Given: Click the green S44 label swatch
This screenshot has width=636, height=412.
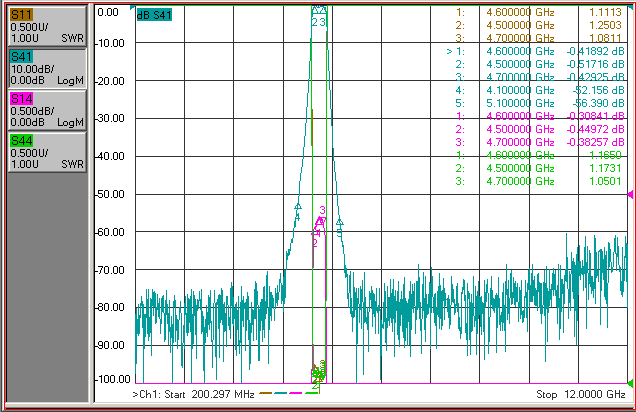Looking at the screenshot, I should click(21, 141).
